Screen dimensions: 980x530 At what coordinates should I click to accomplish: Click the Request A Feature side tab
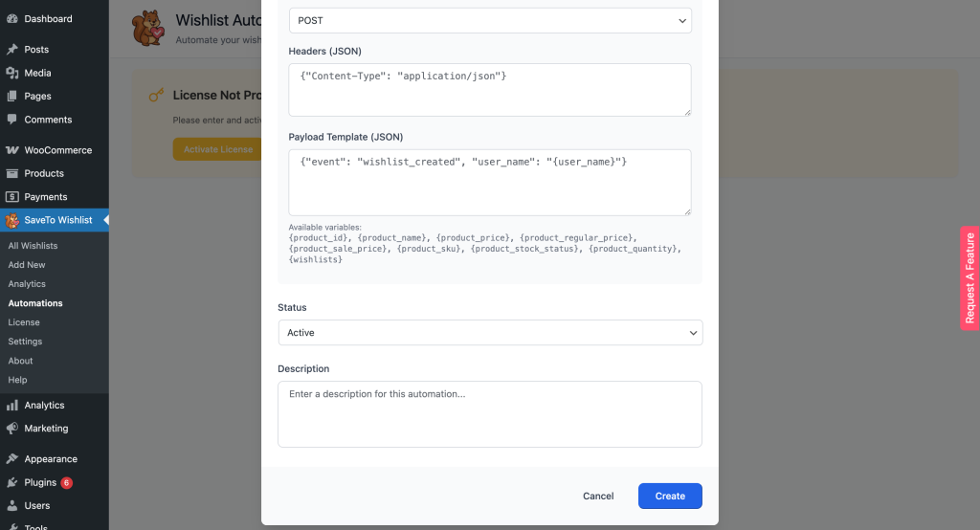(x=969, y=277)
